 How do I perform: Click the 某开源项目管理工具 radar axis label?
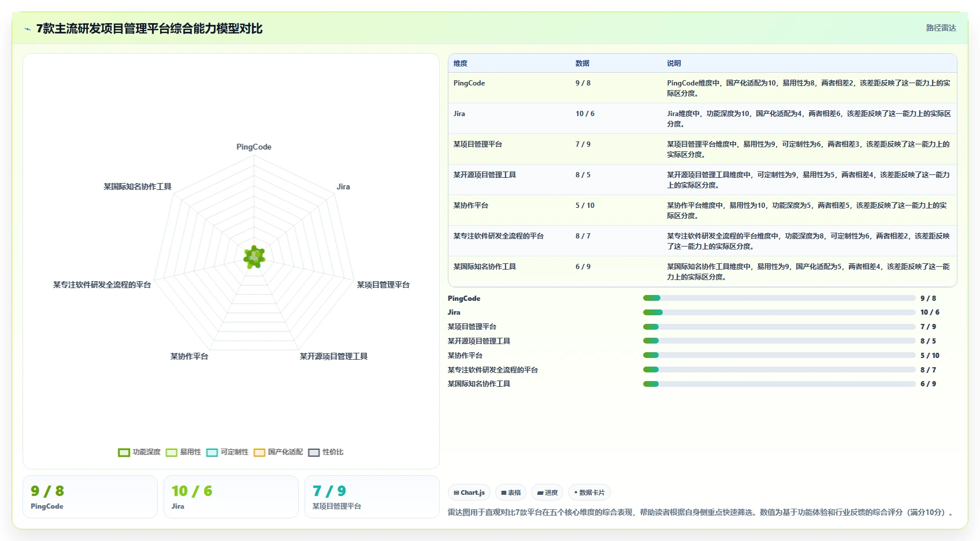point(333,356)
